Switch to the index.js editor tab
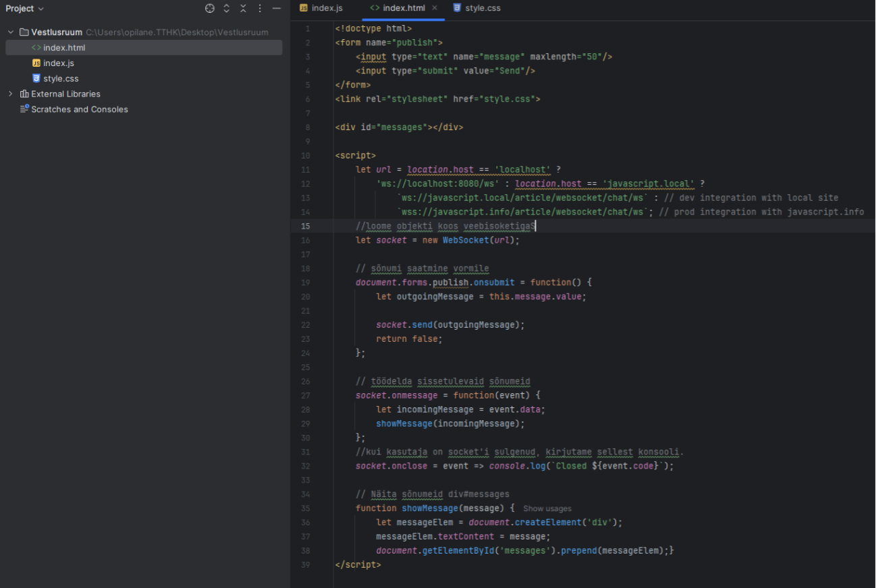 point(321,8)
